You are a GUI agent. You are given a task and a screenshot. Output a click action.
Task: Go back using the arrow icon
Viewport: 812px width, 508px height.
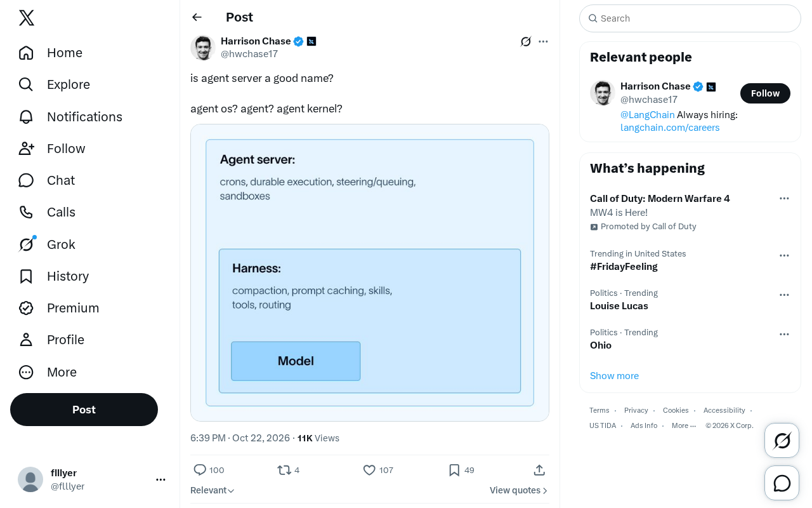click(x=197, y=17)
